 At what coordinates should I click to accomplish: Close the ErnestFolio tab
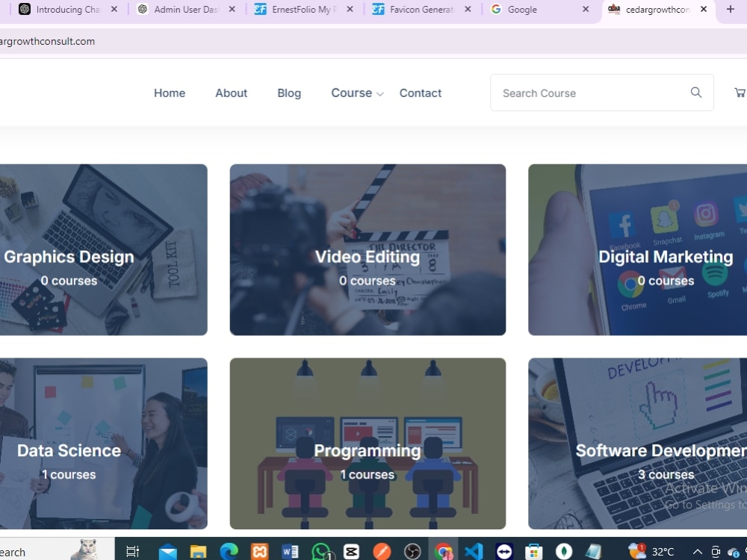(350, 9)
